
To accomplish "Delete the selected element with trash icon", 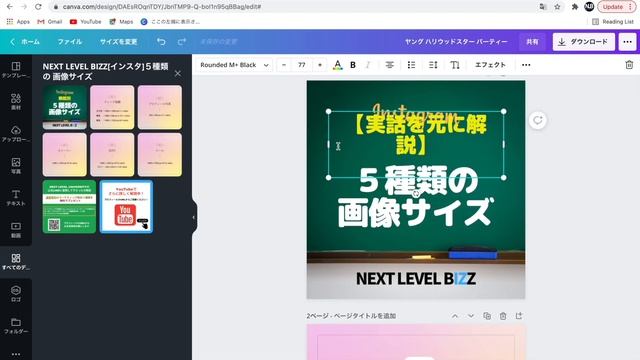I will click(x=629, y=65).
